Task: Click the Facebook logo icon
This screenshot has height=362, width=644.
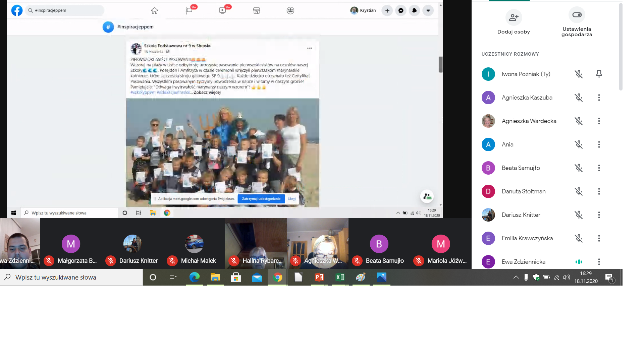Action: [17, 10]
